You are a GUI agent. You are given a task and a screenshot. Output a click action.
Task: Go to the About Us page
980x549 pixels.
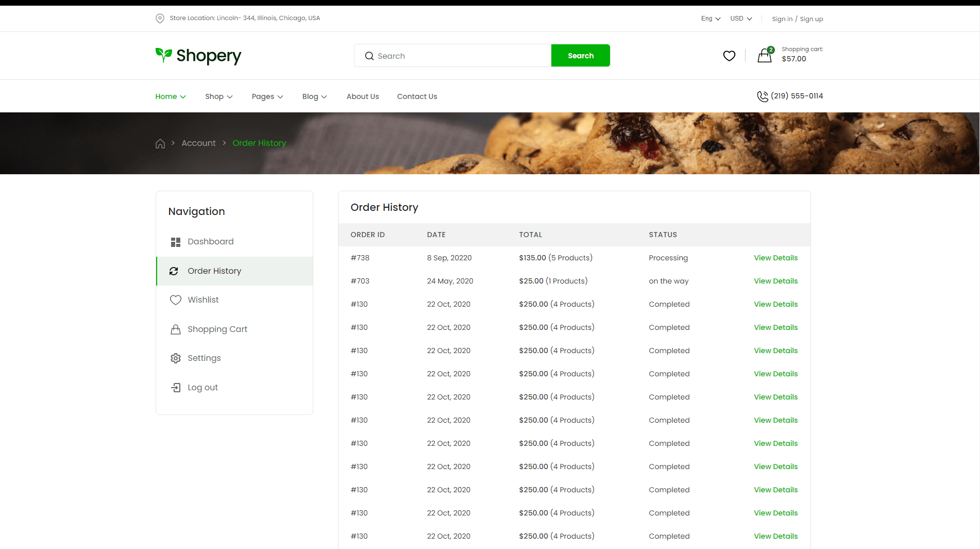click(362, 96)
